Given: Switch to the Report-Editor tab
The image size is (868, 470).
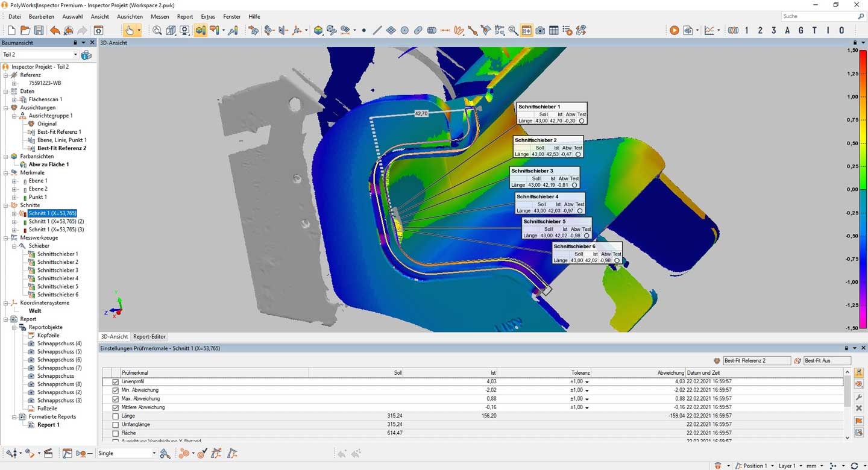Looking at the screenshot, I should click(x=149, y=337).
